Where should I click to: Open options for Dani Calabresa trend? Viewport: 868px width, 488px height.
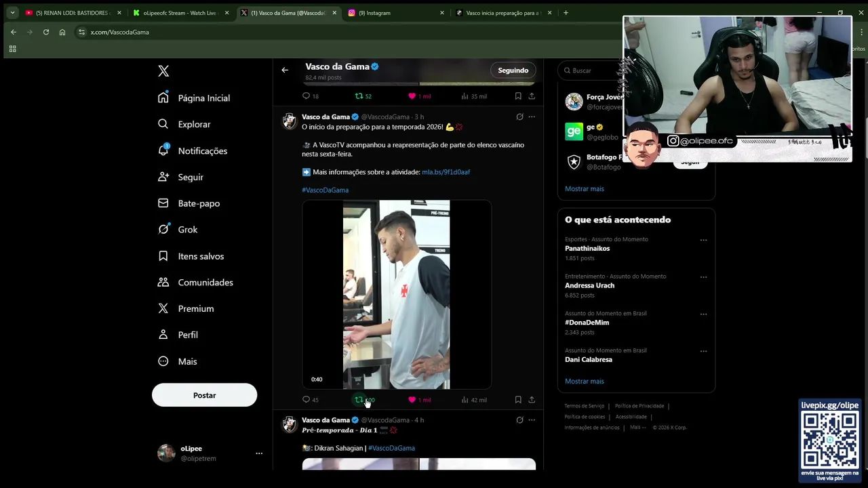pyautogui.click(x=703, y=352)
